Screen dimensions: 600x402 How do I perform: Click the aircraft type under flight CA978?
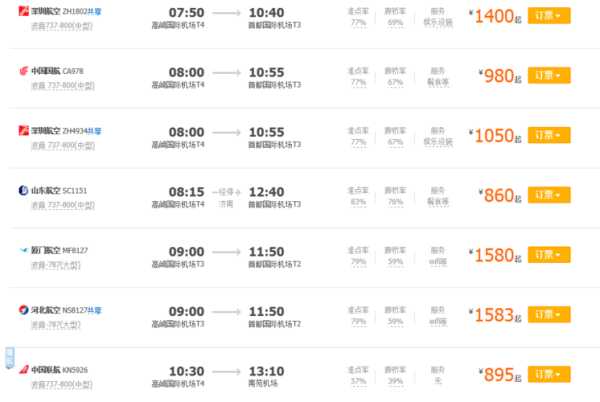63,86
